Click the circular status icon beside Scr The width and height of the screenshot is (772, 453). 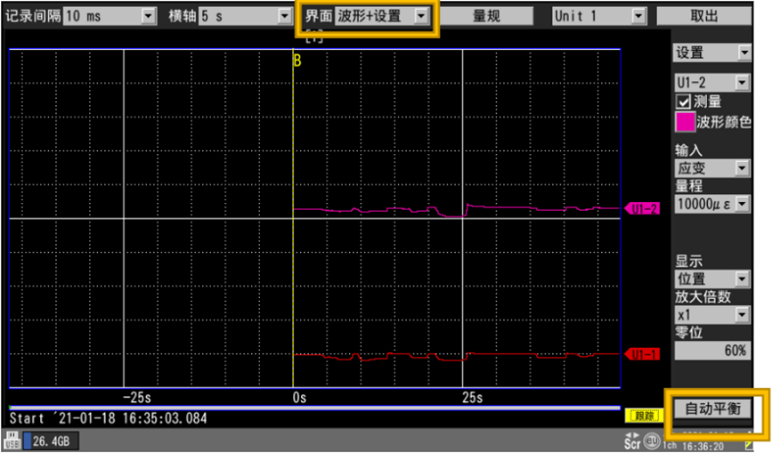coord(649,441)
